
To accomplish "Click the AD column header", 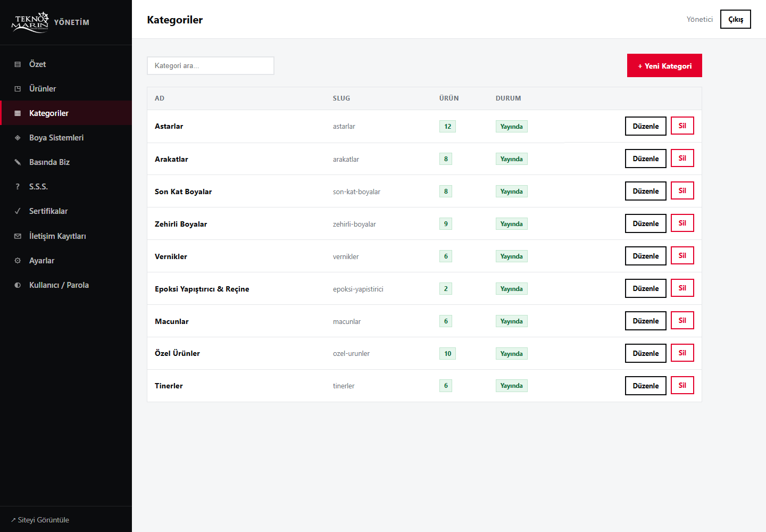I will [x=160, y=98].
